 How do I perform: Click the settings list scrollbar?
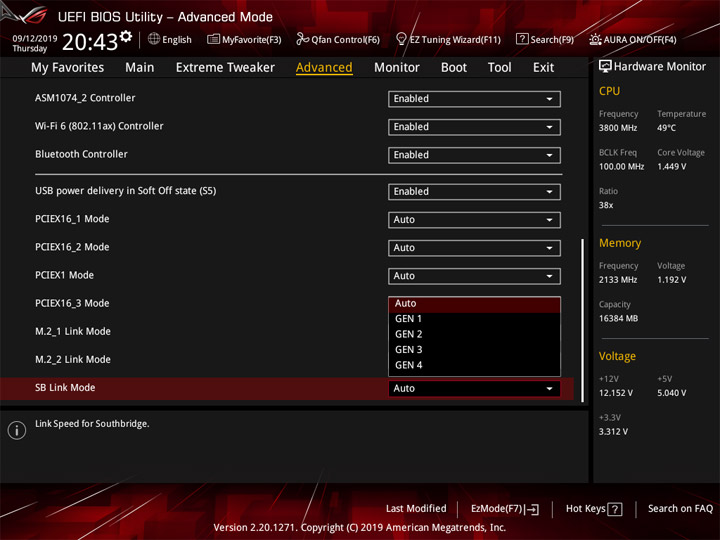[583, 321]
